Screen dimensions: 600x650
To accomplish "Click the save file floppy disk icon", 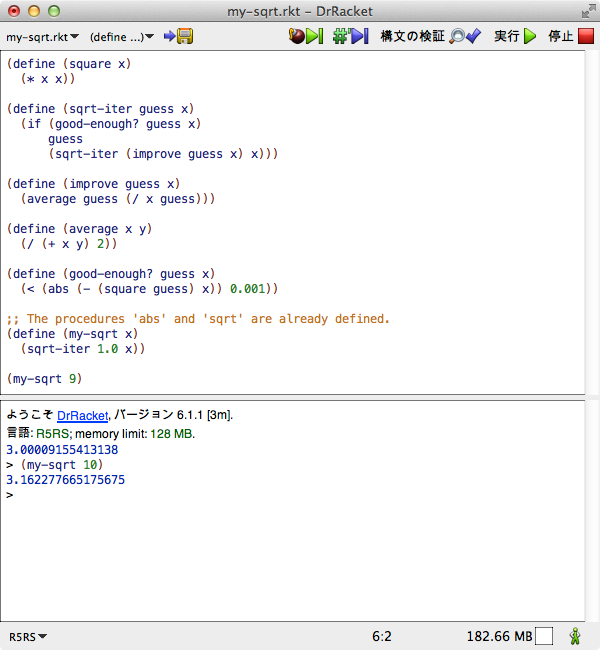I will pos(185,36).
